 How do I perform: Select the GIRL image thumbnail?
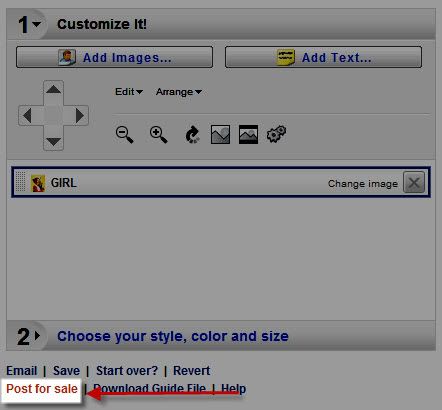pyautogui.click(x=38, y=183)
